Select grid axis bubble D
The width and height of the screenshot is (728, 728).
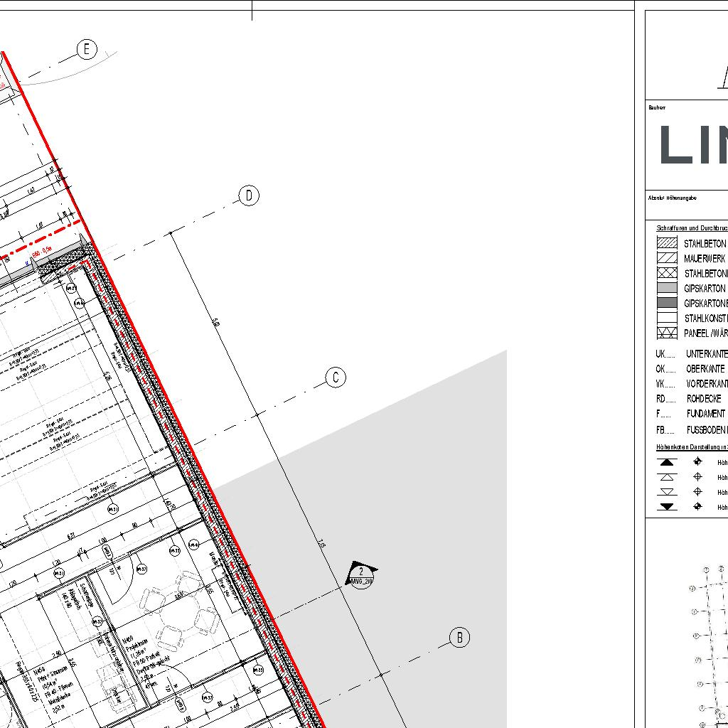pyautogui.click(x=249, y=196)
